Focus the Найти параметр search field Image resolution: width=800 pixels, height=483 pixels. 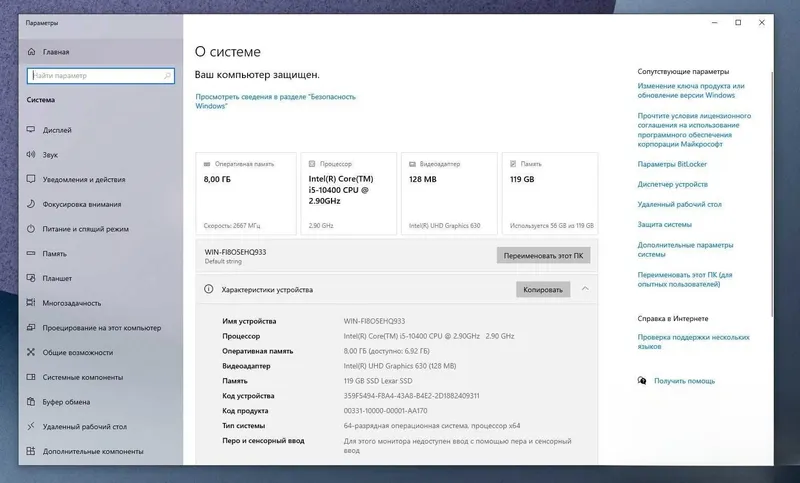101,76
